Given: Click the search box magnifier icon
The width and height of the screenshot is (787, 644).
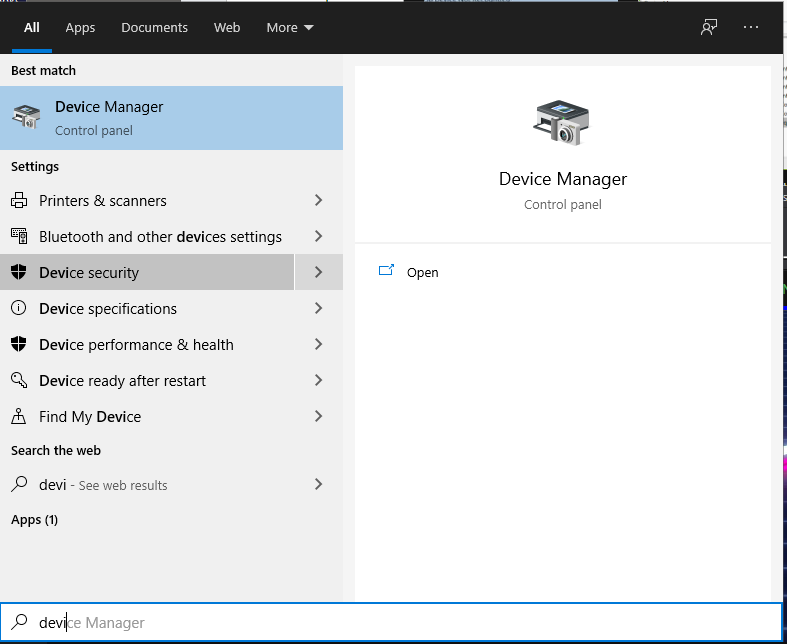Looking at the screenshot, I should (19, 622).
